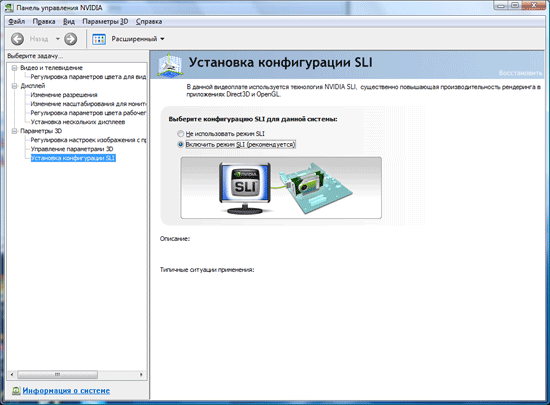Open the Параметры 3D menu
Viewport: 550px width, 405px height.
click(105, 21)
